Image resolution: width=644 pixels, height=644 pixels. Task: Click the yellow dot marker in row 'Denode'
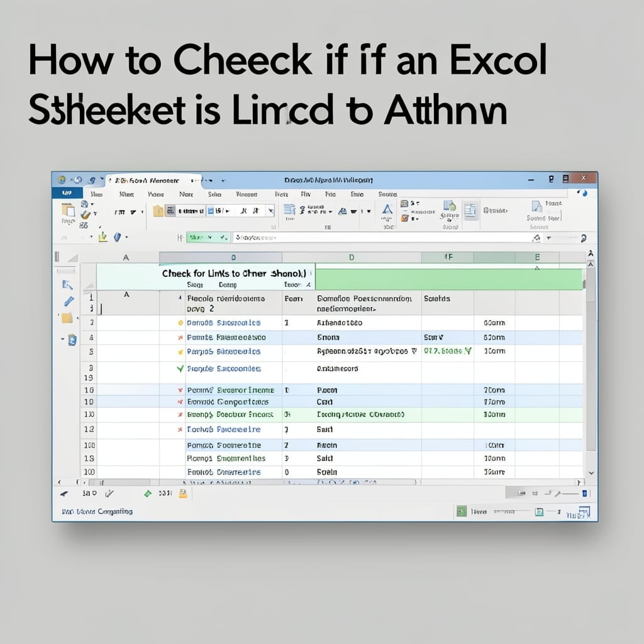pos(180,323)
